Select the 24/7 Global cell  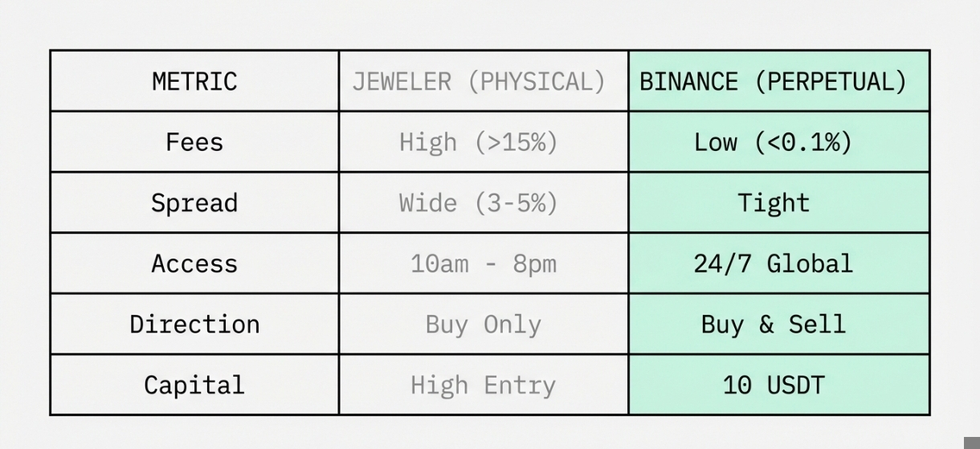tap(773, 263)
